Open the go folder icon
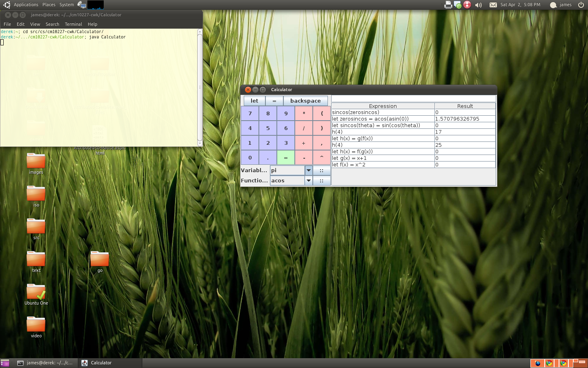This screenshot has height=368, width=588. tap(100, 259)
